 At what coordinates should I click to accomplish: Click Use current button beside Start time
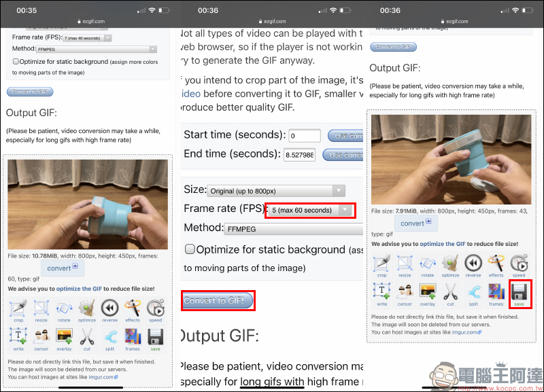click(345, 136)
